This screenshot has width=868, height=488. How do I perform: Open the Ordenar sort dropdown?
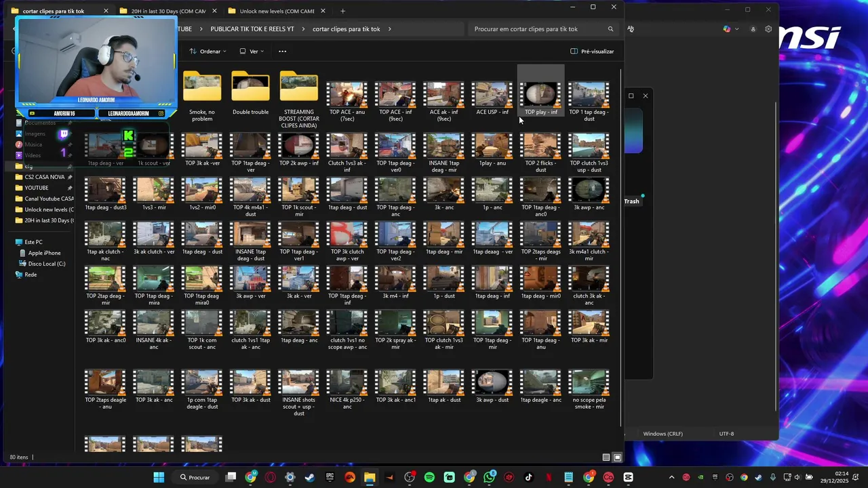[208, 52]
